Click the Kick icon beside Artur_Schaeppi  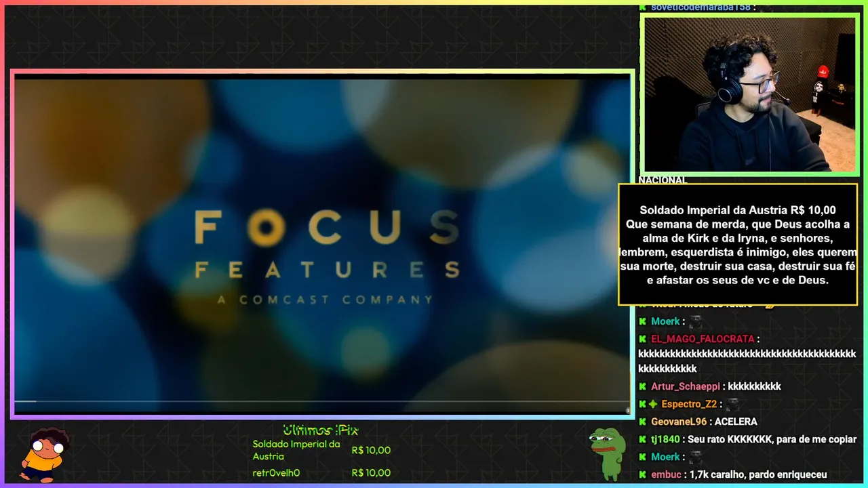click(642, 386)
